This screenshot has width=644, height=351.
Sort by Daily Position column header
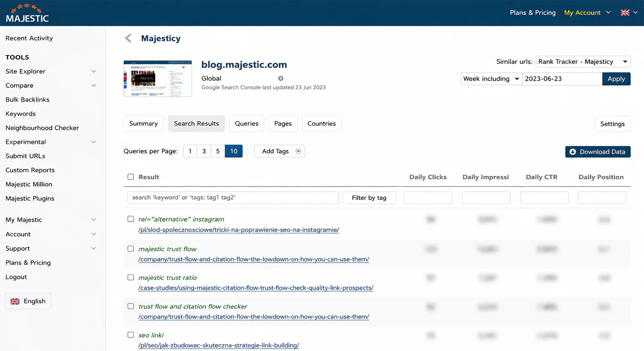click(x=601, y=177)
